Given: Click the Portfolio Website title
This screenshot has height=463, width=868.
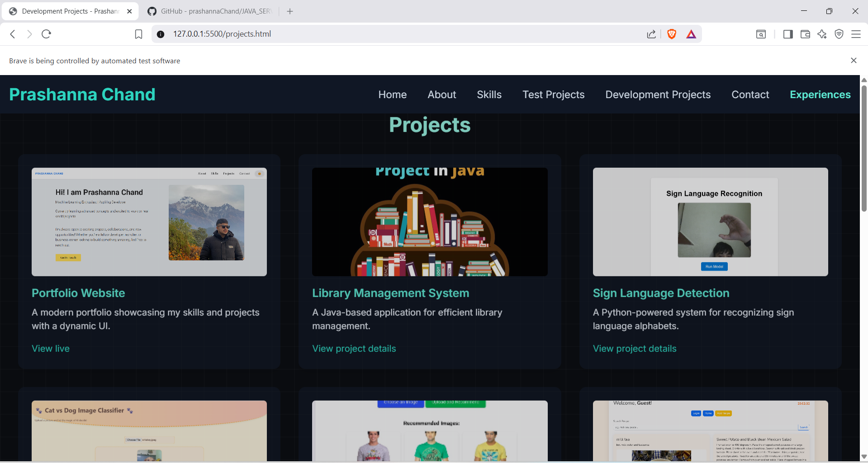Looking at the screenshot, I should click(78, 293).
